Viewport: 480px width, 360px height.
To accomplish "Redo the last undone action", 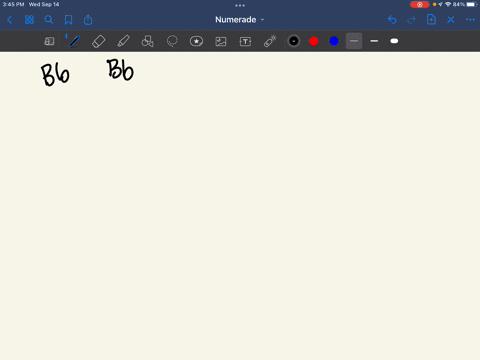I will point(412,20).
